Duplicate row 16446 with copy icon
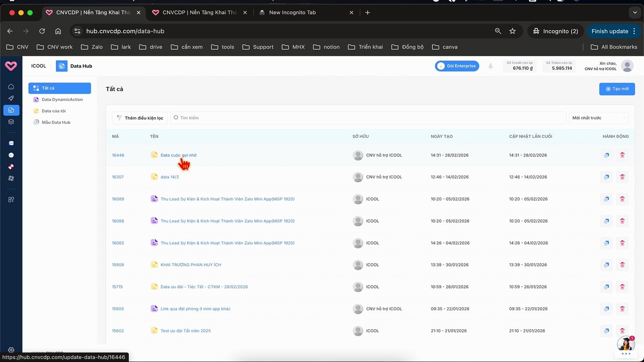 coord(606,155)
